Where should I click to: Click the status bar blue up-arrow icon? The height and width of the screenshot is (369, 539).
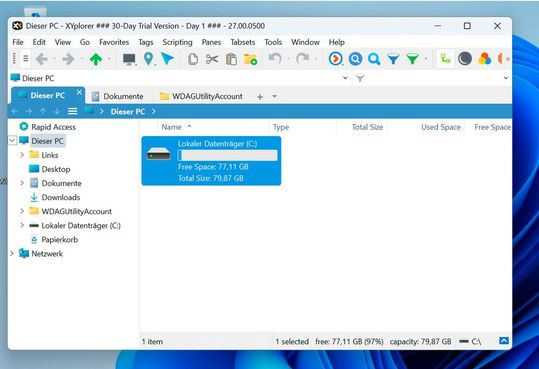click(504, 341)
